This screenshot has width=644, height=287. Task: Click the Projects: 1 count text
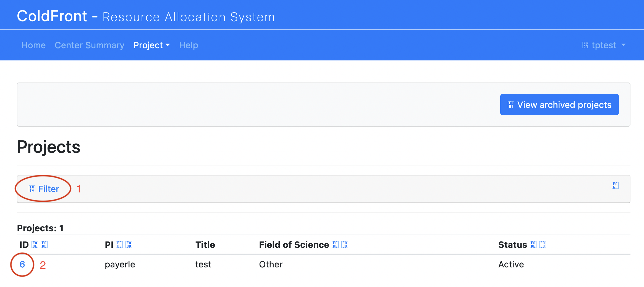click(40, 228)
